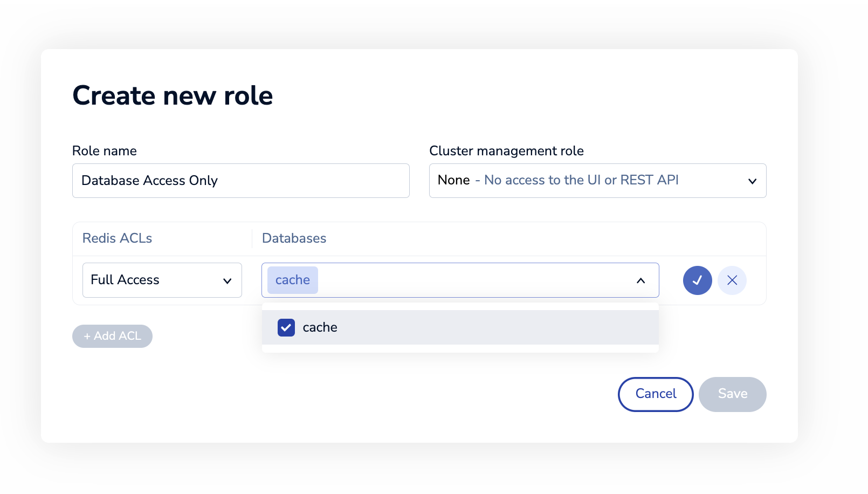
Task: Confirm the ACL row with the checkmark icon
Action: 697,280
